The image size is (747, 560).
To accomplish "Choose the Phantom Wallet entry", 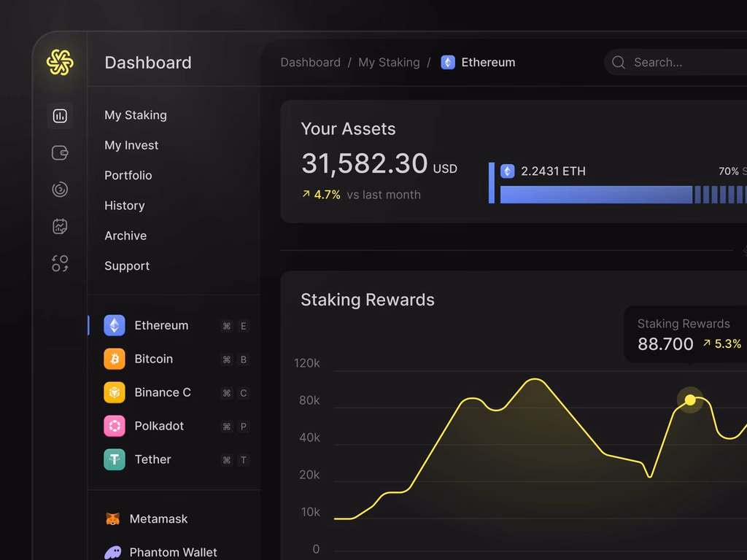I will click(160, 553).
